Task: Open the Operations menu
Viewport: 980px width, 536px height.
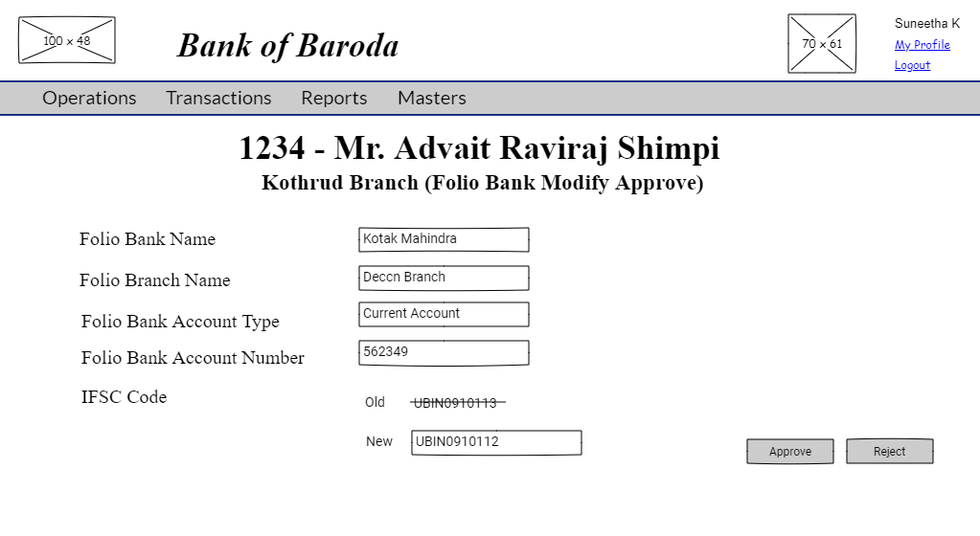Action: [89, 98]
